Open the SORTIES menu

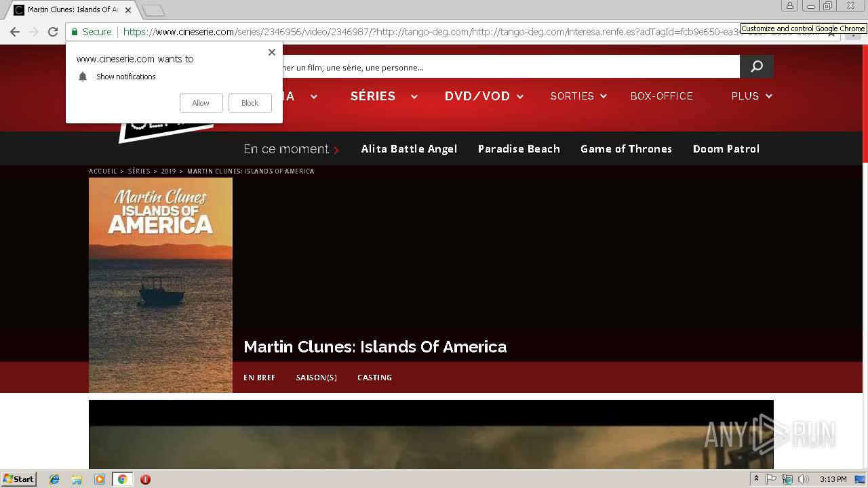572,96
